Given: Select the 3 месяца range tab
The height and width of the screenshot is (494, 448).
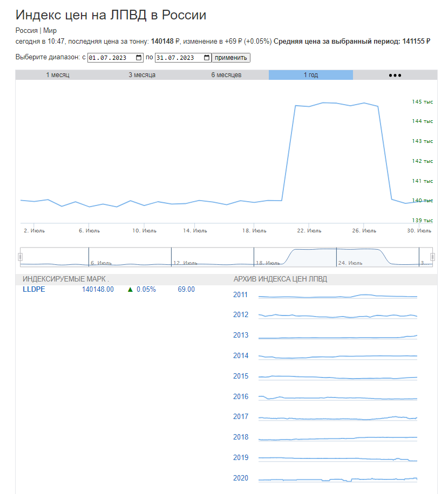Looking at the screenshot, I should click(142, 75).
